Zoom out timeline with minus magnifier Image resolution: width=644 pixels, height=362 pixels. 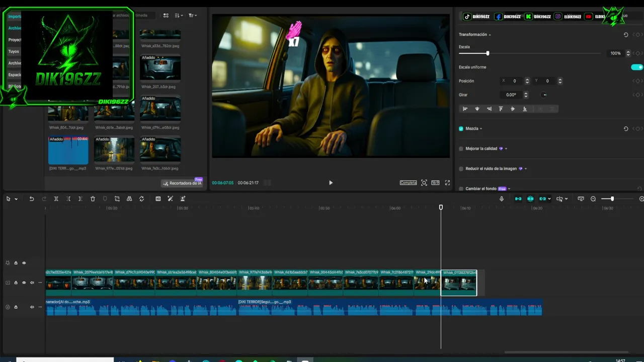(x=593, y=199)
